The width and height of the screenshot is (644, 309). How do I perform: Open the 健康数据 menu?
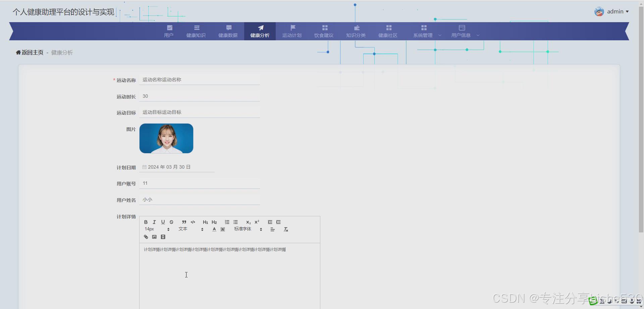(228, 31)
